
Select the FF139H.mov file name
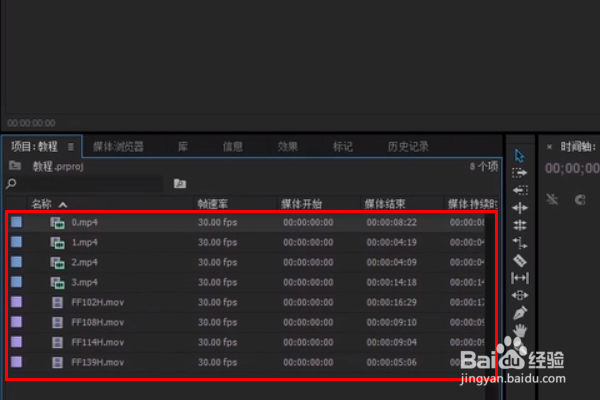coord(98,362)
